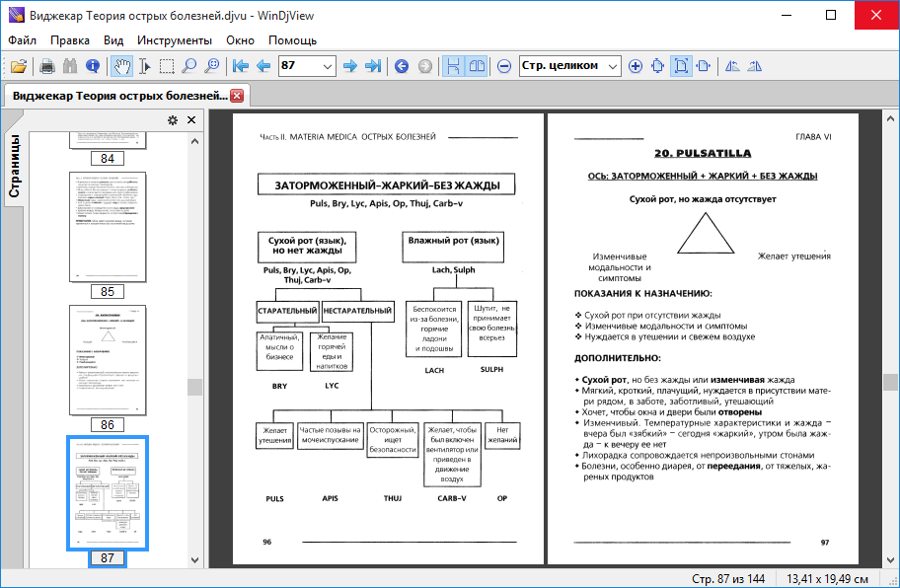900x588 pixels.
Task: Go to the previous page
Action: pyautogui.click(x=263, y=66)
